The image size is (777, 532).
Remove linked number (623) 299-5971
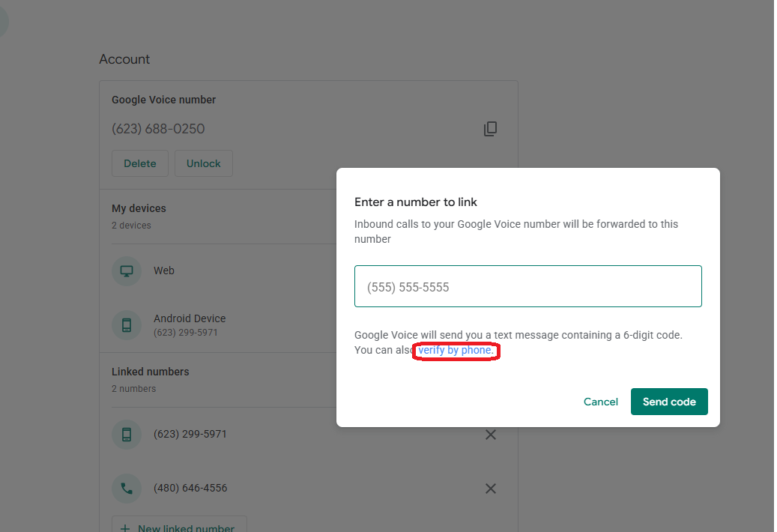coord(491,435)
